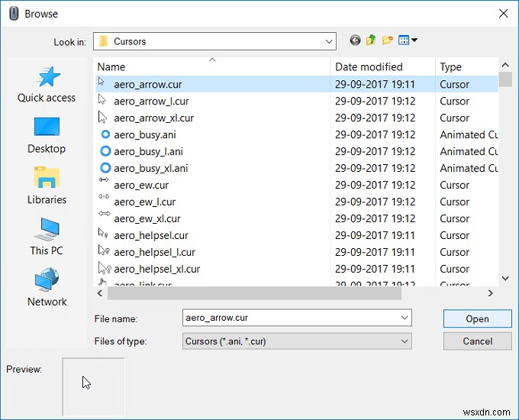Open Quick access in the sidebar
Image resolution: width=519 pixels, height=420 pixels.
[x=47, y=84]
